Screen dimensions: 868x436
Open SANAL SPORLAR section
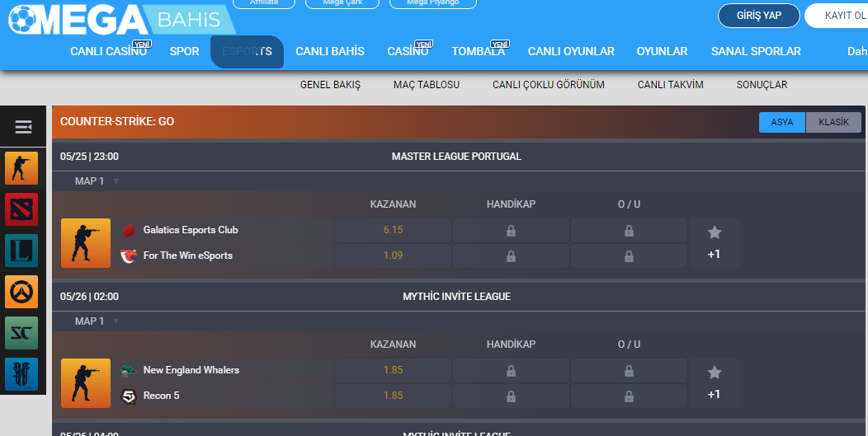(x=756, y=51)
